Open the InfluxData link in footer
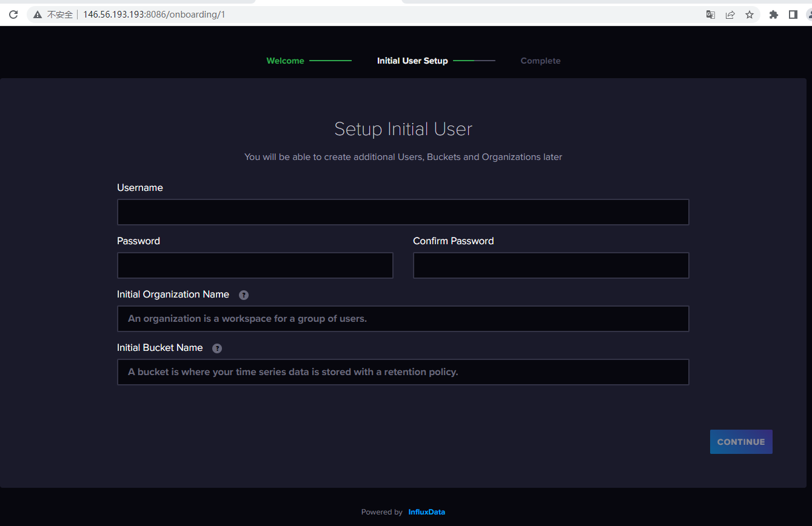 426,512
